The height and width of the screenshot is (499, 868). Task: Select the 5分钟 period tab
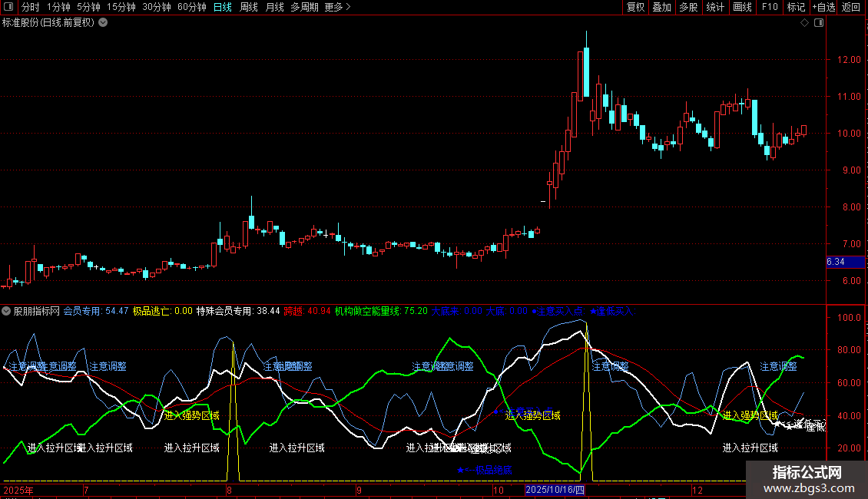[88, 7]
